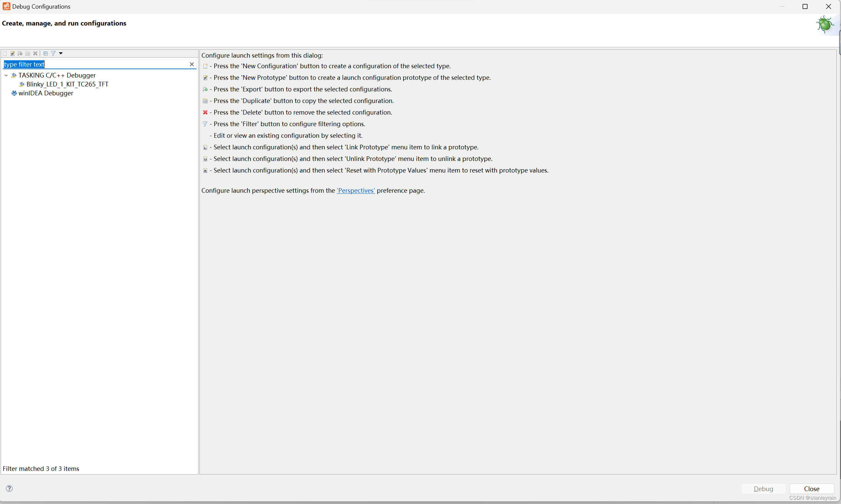Select the TASKING C/C++ Debugger entry
The image size is (841, 504).
[x=57, y=76]
